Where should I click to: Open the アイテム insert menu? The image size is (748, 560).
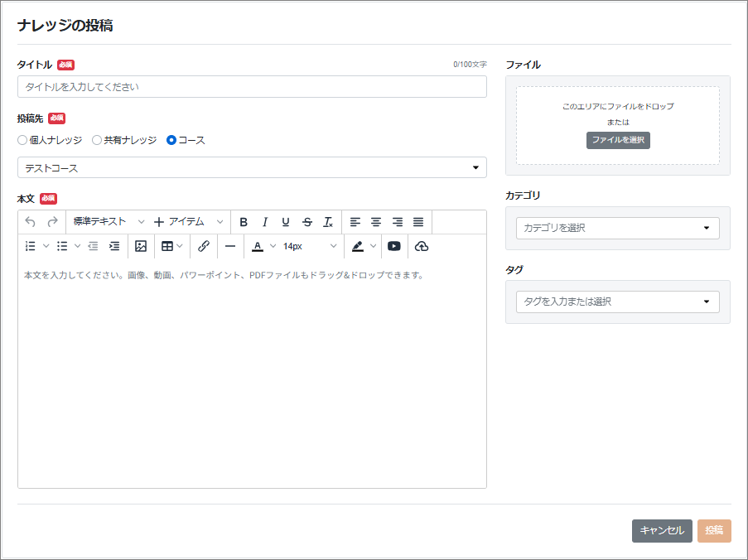(189, 222)
